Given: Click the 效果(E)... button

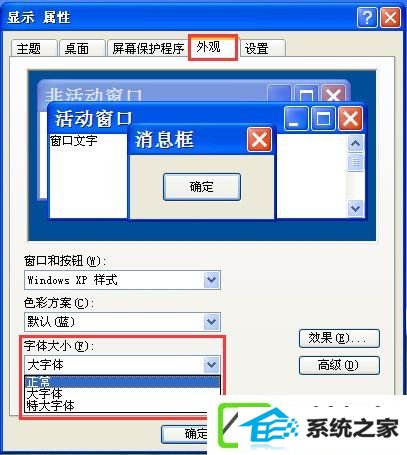Looking at the screenshot, I should coord(339,338).
